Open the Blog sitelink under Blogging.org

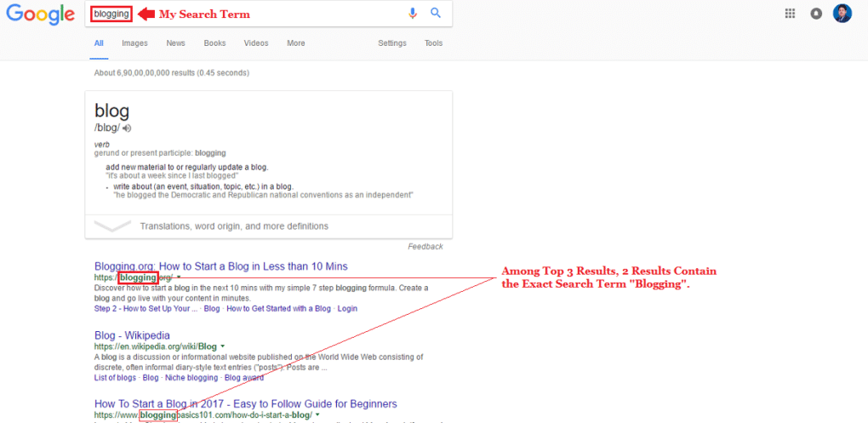point(212,308)
